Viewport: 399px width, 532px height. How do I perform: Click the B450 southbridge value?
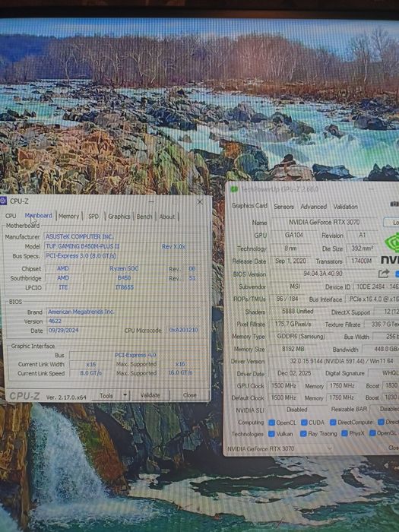[124, 277]
